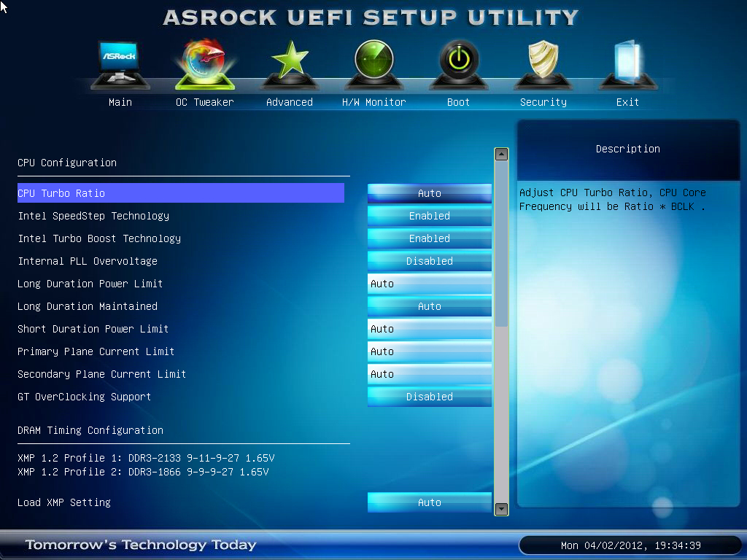Go to the Security tab label
Viewport: 747px width, 560px height.
[x=543, y=103]
